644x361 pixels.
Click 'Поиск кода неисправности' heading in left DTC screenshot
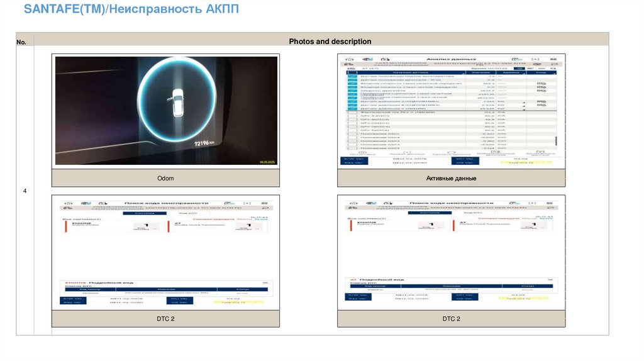coord(166,203)
